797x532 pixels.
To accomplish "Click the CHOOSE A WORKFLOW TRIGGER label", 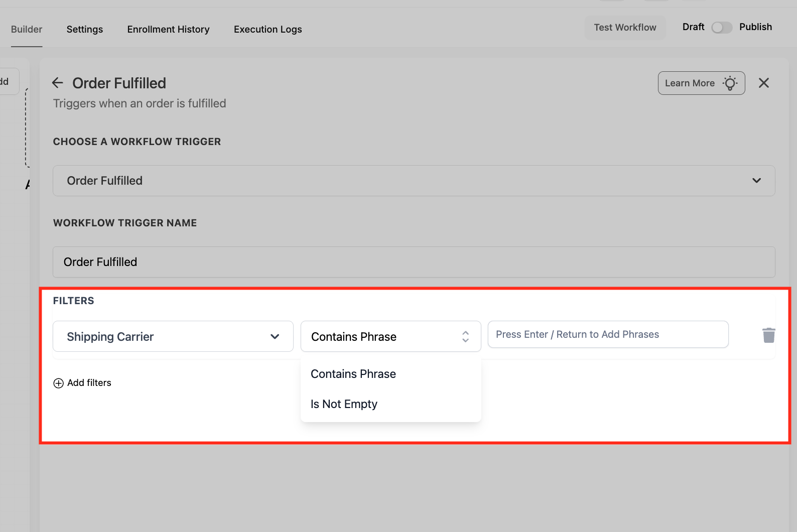I will point(137,142).
